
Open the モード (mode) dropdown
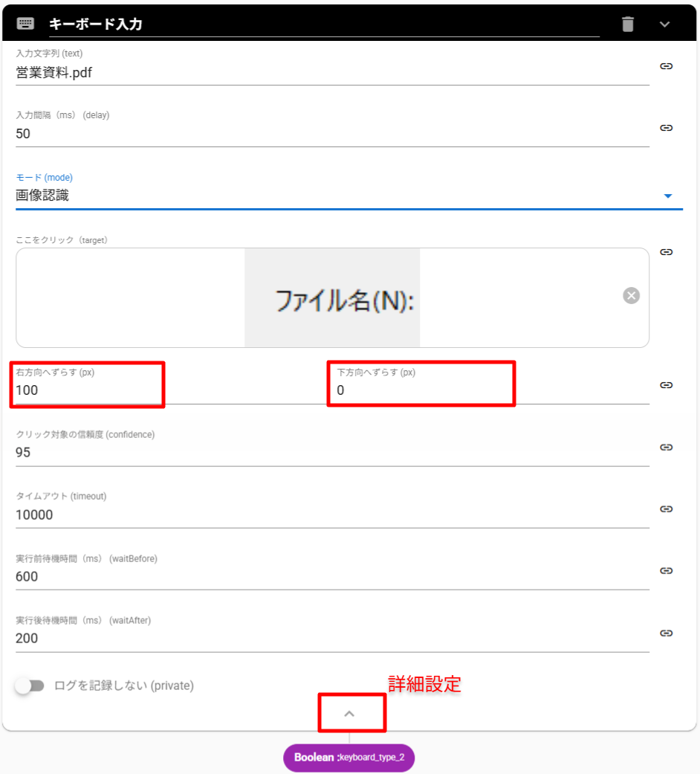pos(348,196)
